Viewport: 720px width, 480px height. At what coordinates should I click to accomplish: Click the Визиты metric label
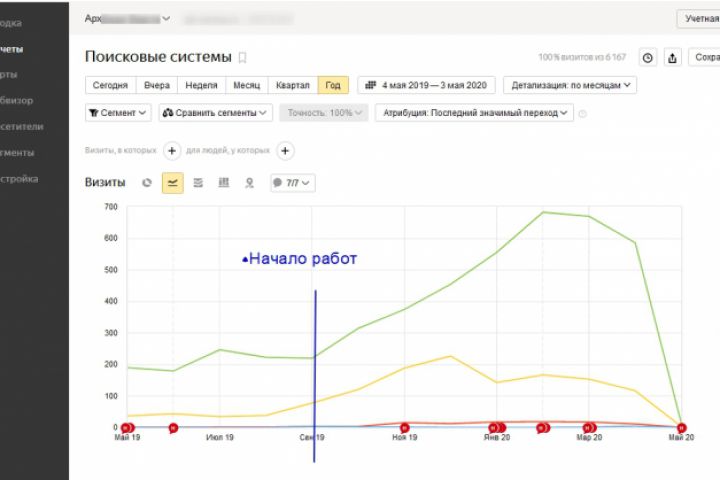point(105,183)
